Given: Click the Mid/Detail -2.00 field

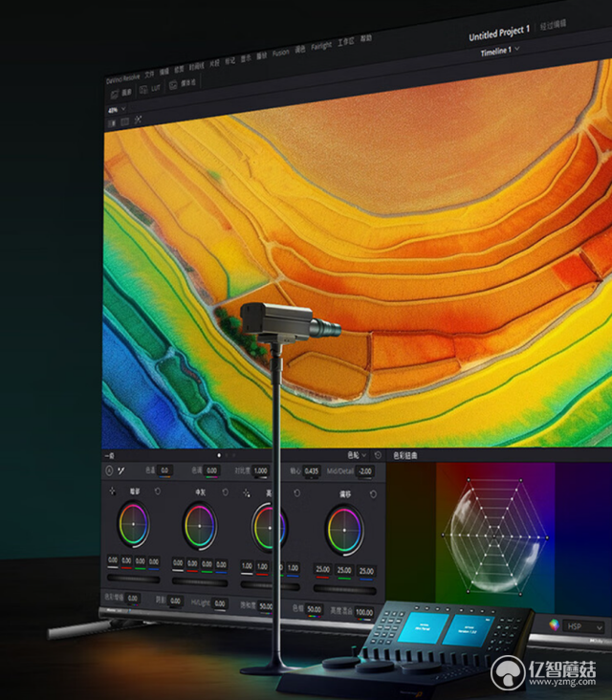Looking at the screenshot, I should [364, 471].
